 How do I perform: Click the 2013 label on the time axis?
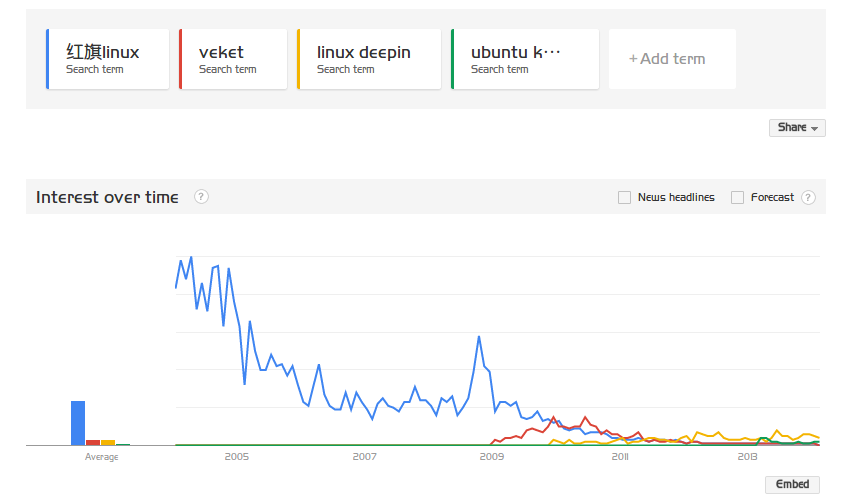tap(747, 457)
